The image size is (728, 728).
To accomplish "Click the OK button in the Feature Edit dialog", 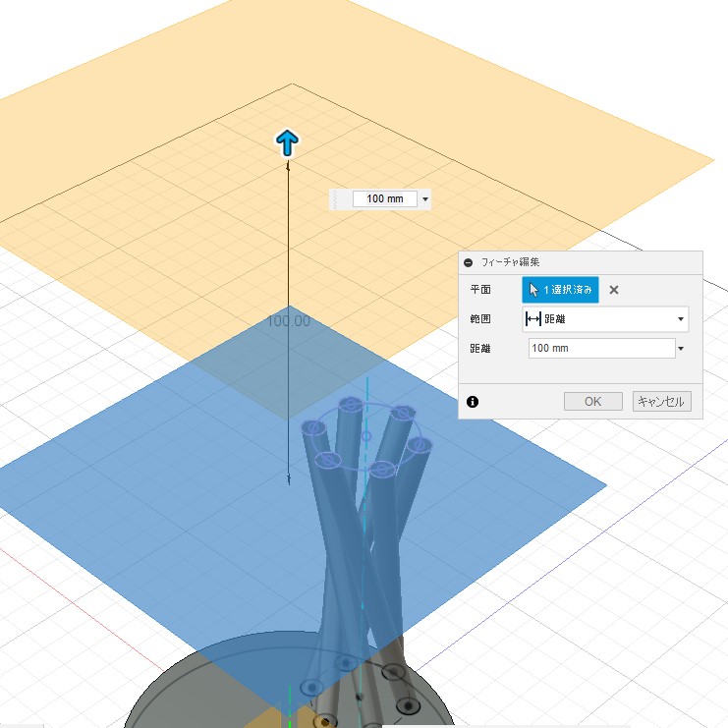I will [592, 402].
